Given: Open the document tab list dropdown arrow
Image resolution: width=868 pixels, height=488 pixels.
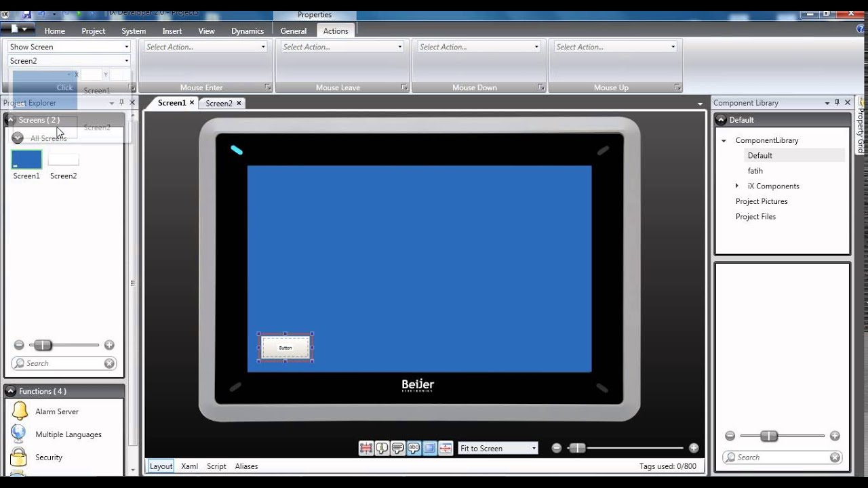Looking at the screenshot, I should click(x=701, y=104).
